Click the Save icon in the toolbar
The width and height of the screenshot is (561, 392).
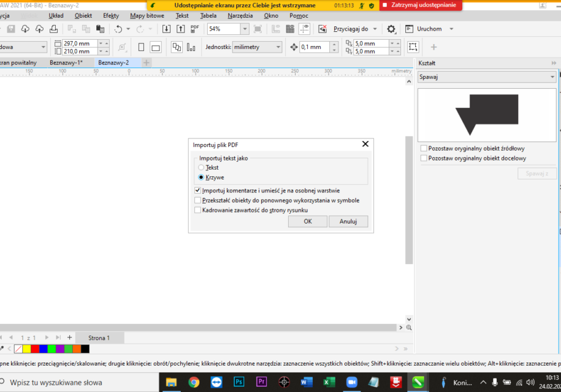(x=11, y=29)
